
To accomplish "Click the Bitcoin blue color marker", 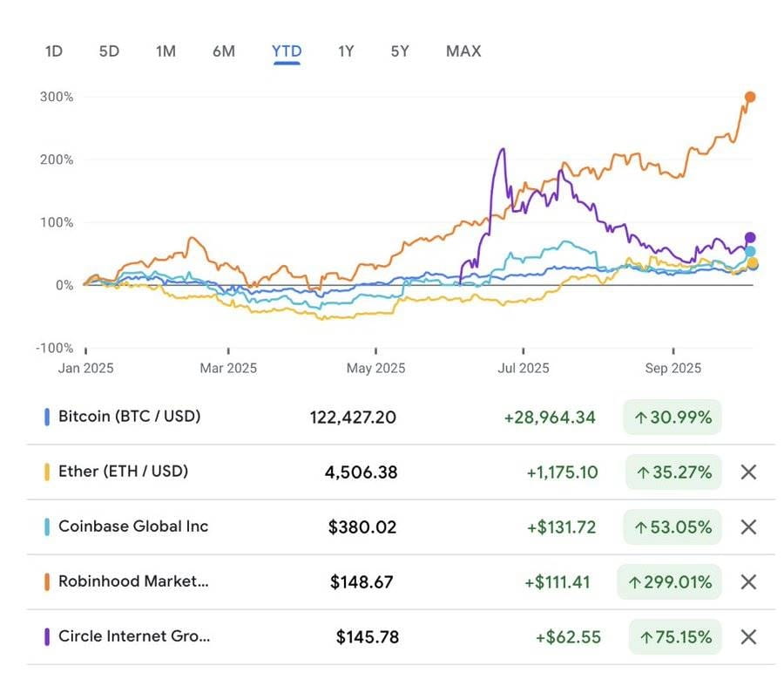I will pyautogui.click(x=47, y=418).
